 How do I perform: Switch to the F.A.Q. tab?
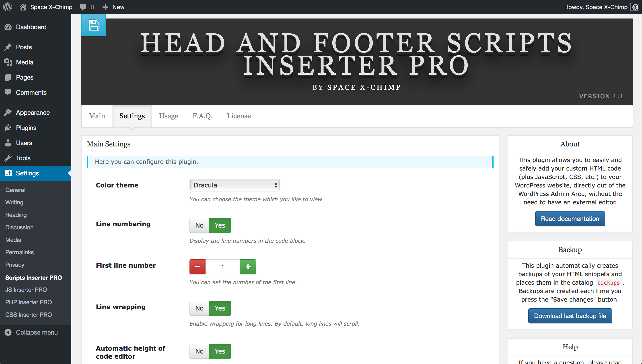[x=202, y=116]
